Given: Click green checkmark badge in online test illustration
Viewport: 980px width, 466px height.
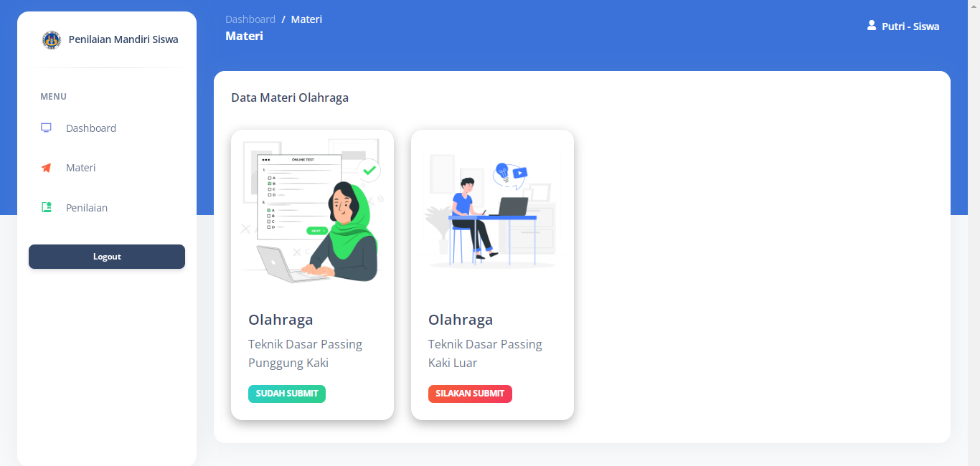Looking at the screenshot, I should click(369, 171).
